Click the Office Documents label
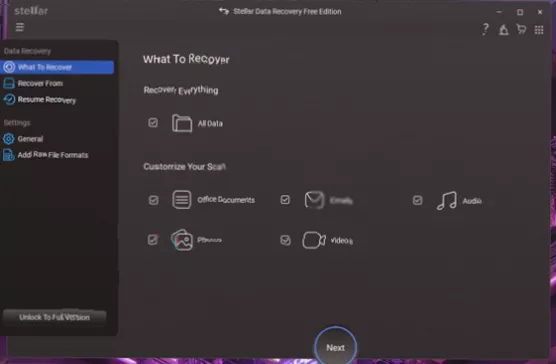Image resolution: width=556 pixels, height=364 pixels. pos(226,200)
